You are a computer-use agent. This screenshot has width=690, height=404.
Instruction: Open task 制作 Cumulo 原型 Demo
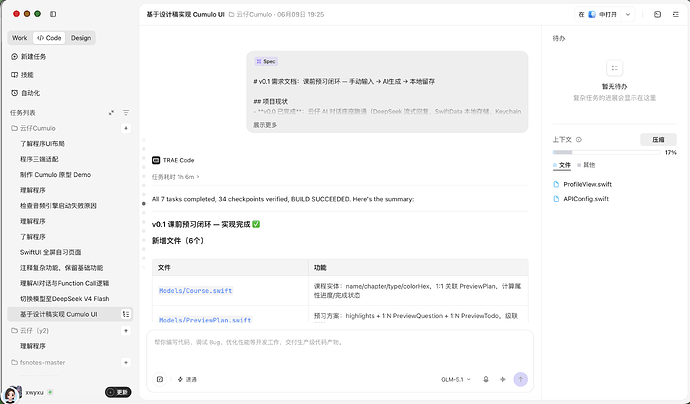pos(55,175)
